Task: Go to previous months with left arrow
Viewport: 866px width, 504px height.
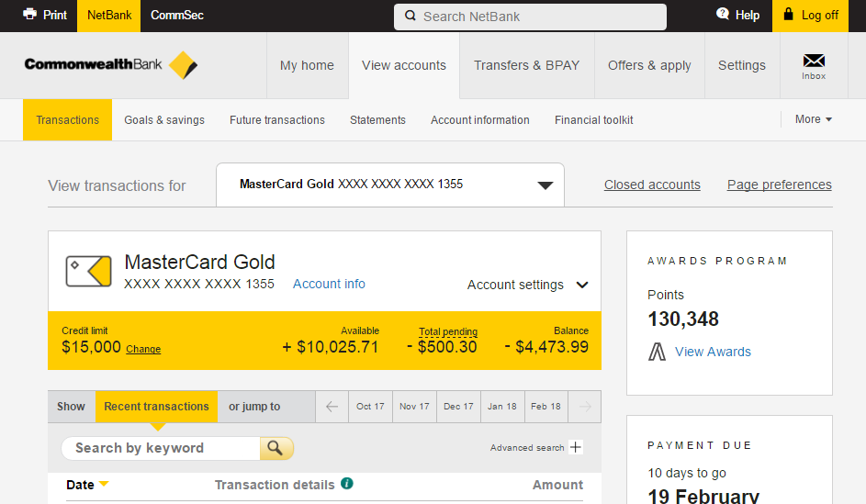Action: point(332,407)
